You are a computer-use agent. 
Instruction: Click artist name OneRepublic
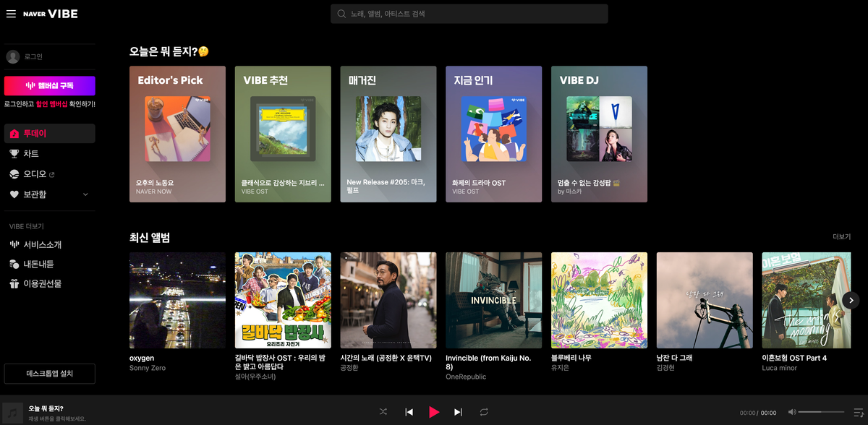(x=467, y=377)
